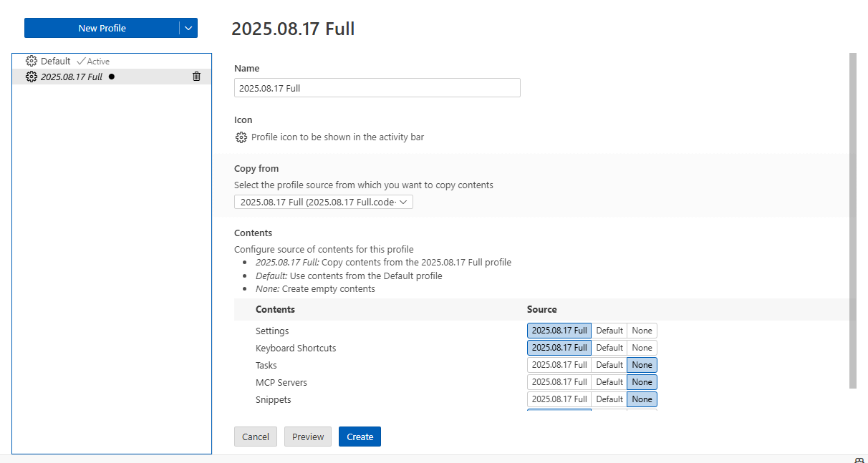Screen dimensions: 868x463
Task: Click the profile icon gear under Icon section
Action: tap(241, 137)
